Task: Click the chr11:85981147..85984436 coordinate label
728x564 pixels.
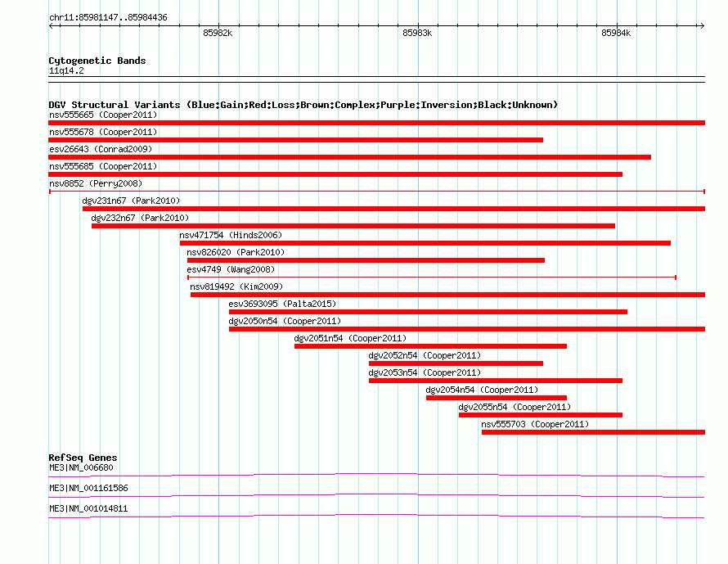Action: pyautogui.click(x=108, y=18)
